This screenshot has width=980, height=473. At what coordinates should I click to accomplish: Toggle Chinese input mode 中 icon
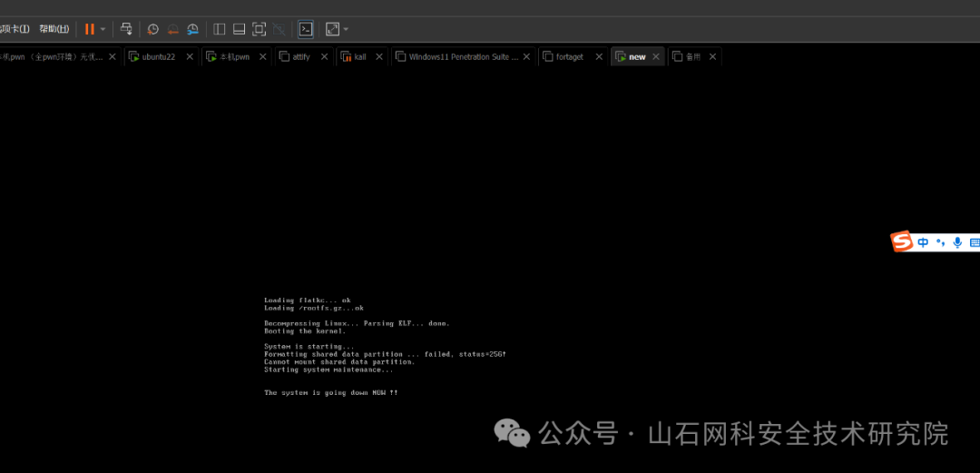click(x=923, y=242)
